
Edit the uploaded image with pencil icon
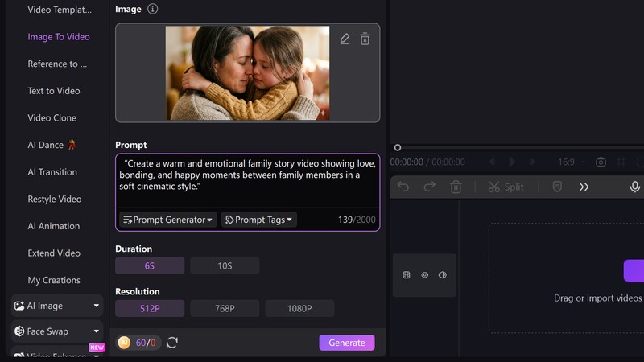[x=345, y=39]
